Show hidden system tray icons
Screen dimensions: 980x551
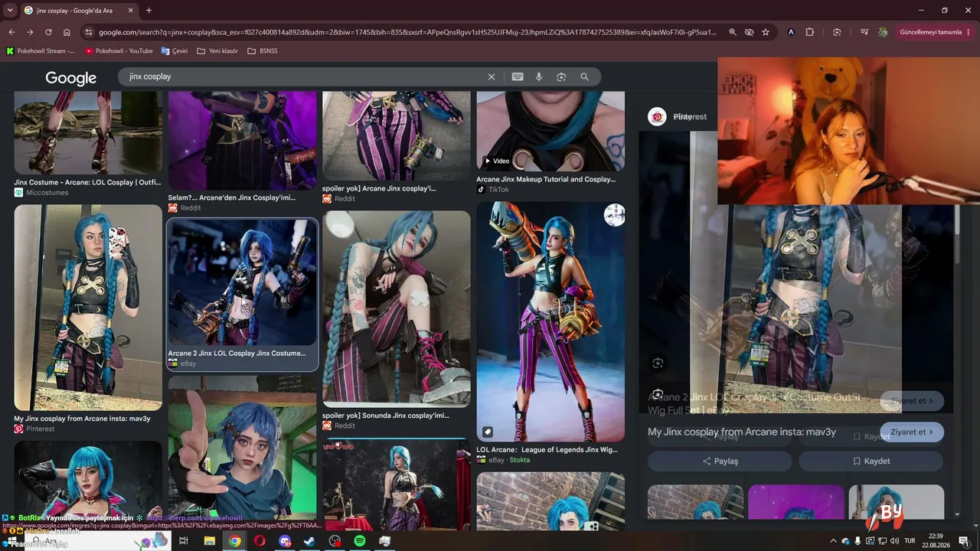pos(834,541)
